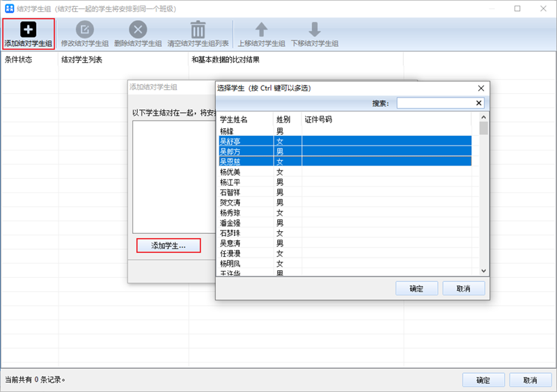Select student 石智祥 in the list
The width and height of the screenshot is (557, 392).
pyautogui.click(x=230, y=192)
